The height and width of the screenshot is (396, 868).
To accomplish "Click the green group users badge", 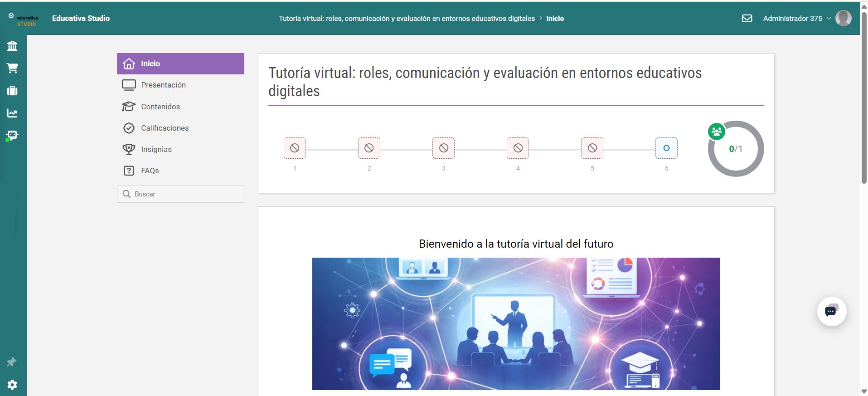I will 717,132.
